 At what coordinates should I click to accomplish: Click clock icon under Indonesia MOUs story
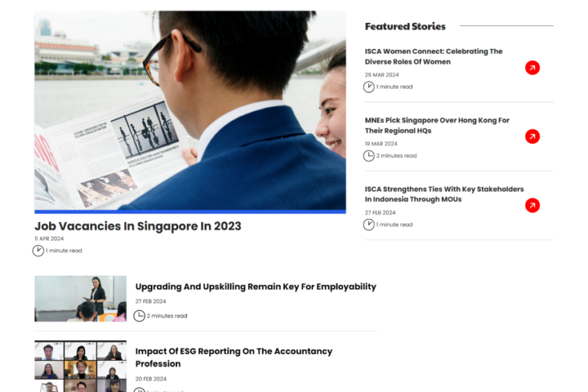[x=368, y=224]
